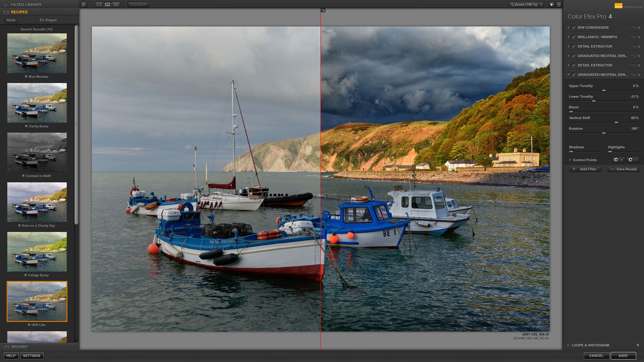644x362 pixels.
Task: Open the Help button
Action: pyautogui.click(x=11, y=356)
